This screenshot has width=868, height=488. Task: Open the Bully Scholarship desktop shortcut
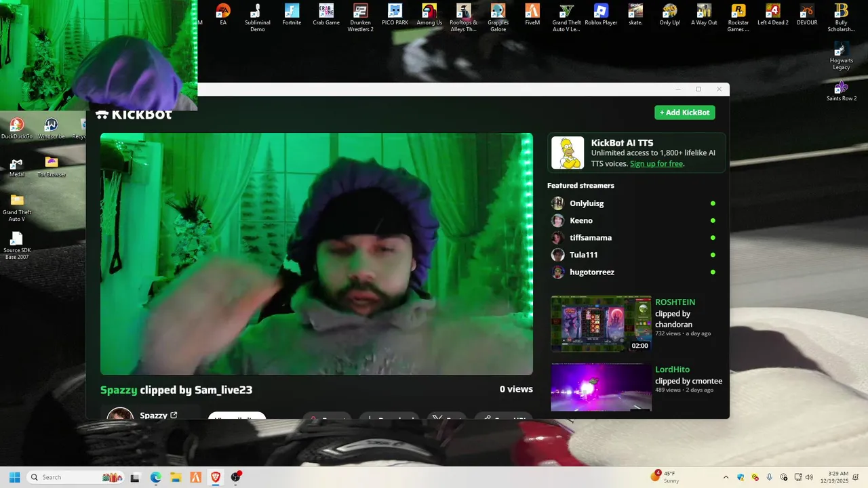(842, 18)
